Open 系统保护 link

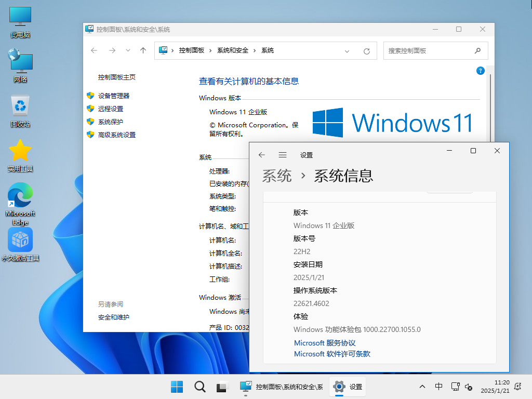tap(111, 122)
